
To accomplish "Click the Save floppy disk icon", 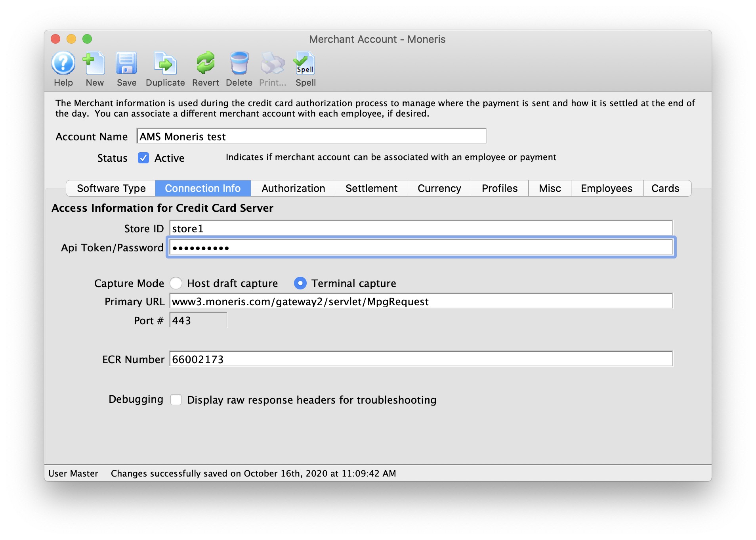I will 126,63.
